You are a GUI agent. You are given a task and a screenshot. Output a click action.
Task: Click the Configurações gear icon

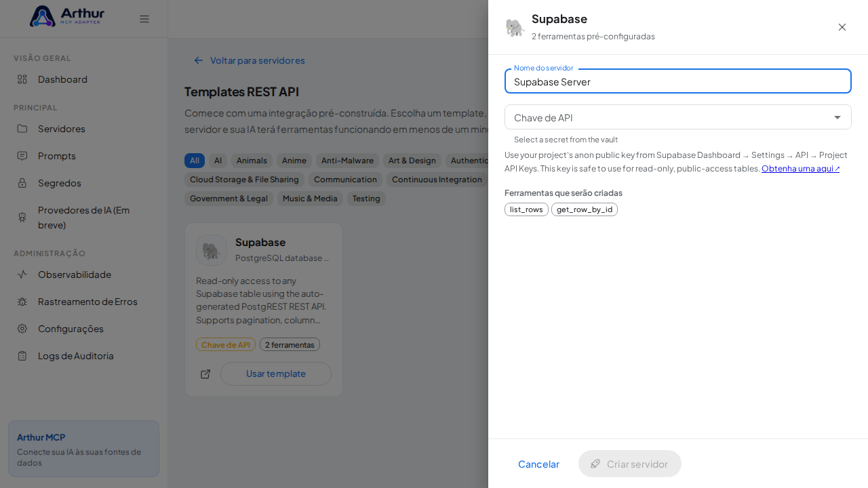point(22,329)
